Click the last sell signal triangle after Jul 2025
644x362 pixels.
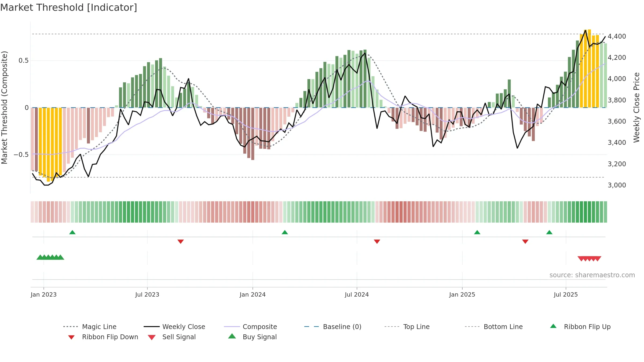tap(598, 259)
